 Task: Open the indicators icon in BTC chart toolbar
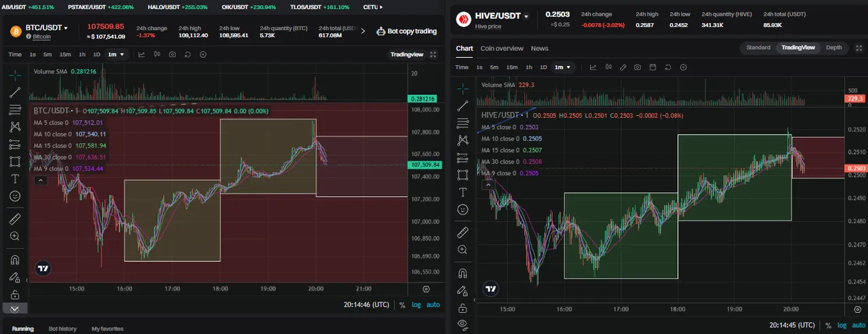142,54
